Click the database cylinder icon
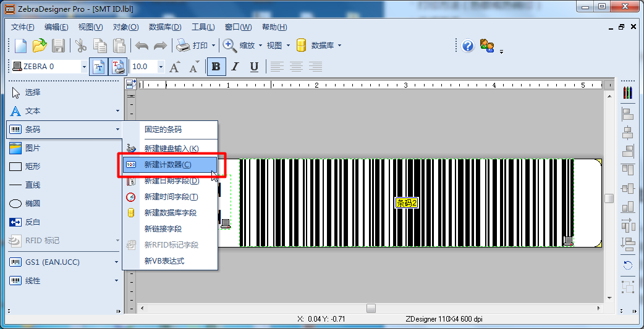644x329 pixels. [302, 46]
